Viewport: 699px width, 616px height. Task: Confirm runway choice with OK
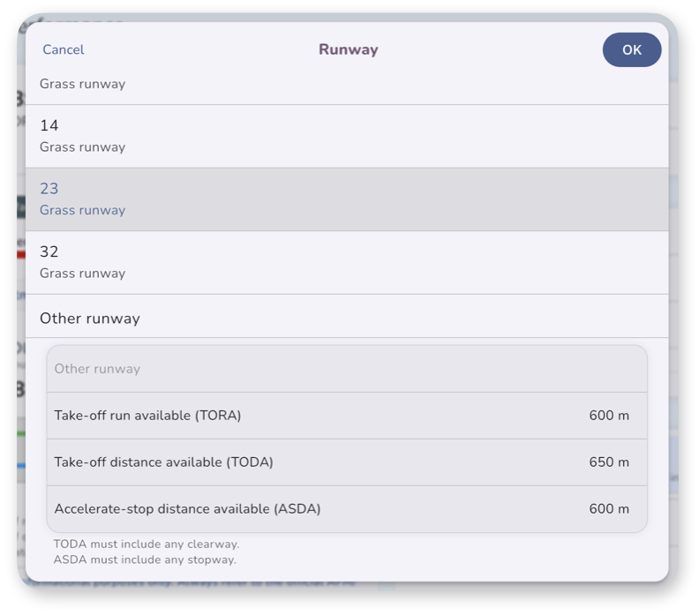[x=632, y=50]
